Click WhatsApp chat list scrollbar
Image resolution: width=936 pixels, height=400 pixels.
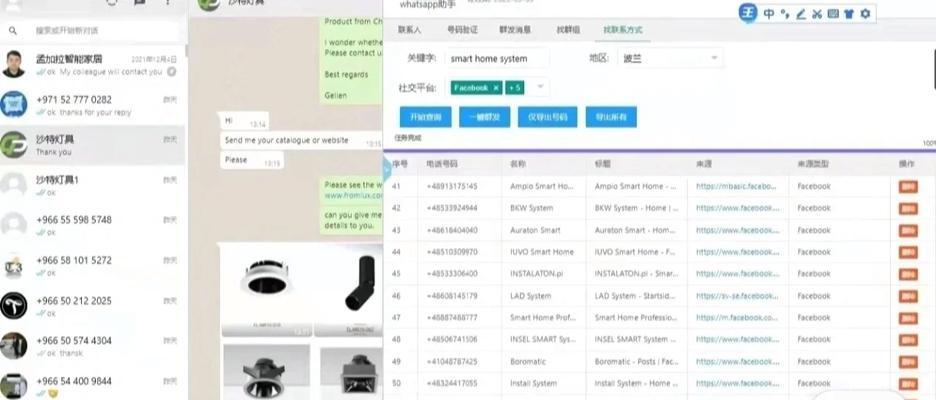tap(186, 51)
